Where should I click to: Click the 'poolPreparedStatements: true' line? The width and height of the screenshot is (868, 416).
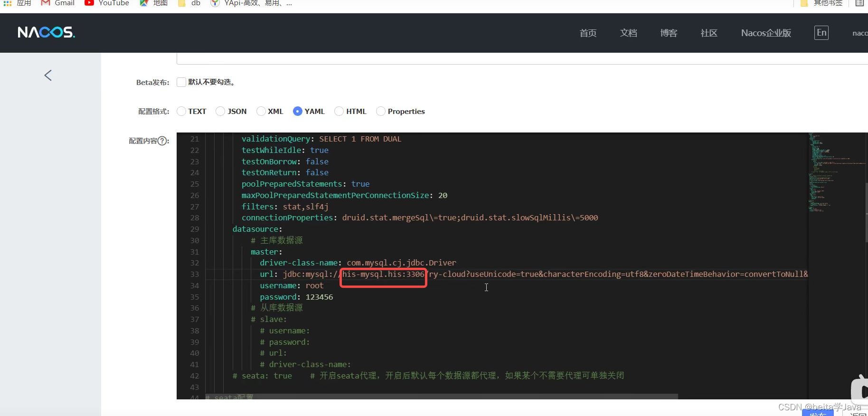pyautogui.click(x=305, y=184)
